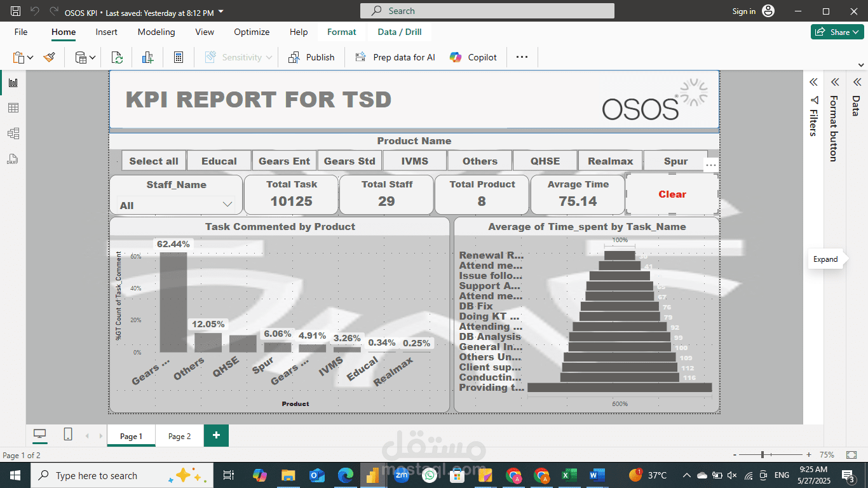This screenshot has height=488, width=868.
Task: Switch to the Insert ribbon tab
Action: pos(106,32)
